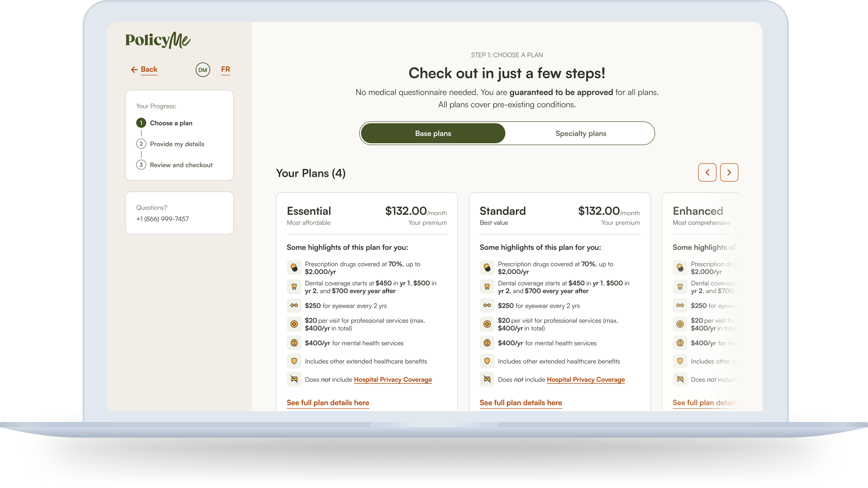This screenshot has width=868, height=488.
Task: Click the Most comprehensive label
Action: click(x=702, y=223)
